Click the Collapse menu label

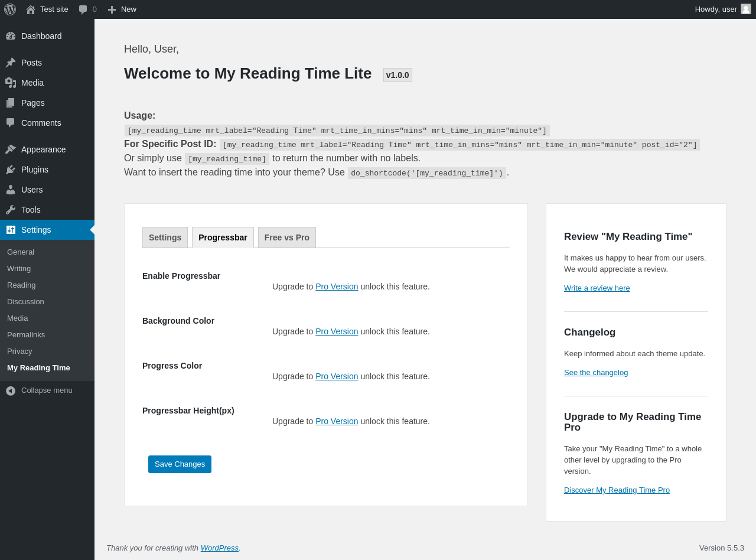tap(47, 390)
